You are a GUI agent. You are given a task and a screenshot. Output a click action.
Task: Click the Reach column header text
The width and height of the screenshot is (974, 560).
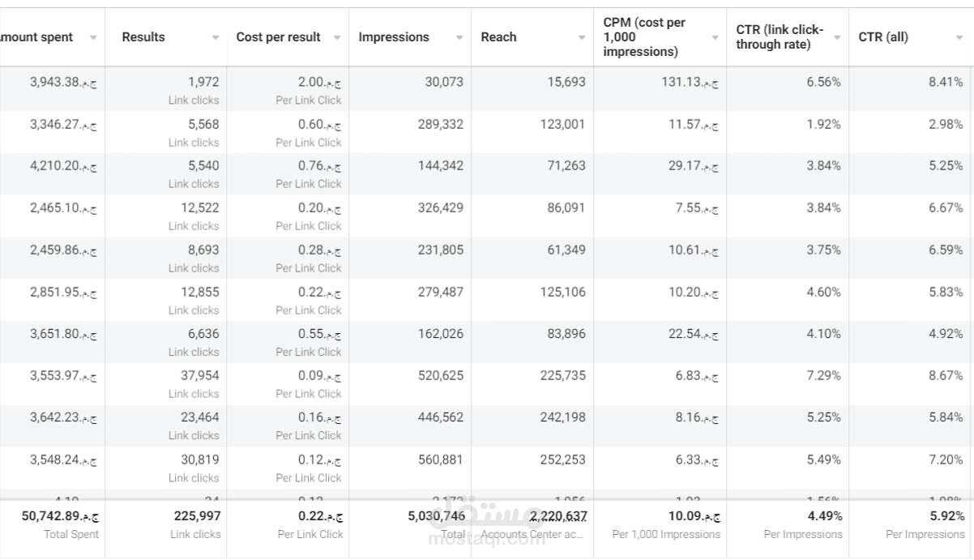pos(498,37)
